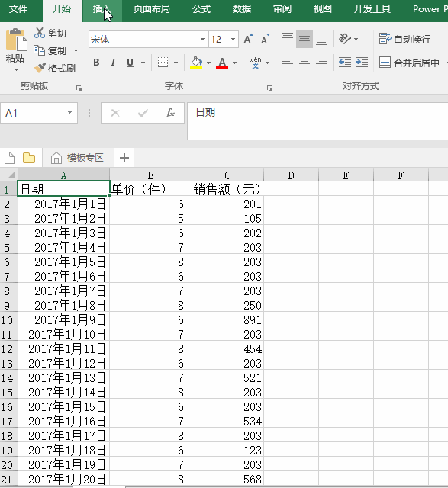The height and width of the screenshot is (488, 448).
Task: Click the Insert Function fx icon
Action: point(170,113)
